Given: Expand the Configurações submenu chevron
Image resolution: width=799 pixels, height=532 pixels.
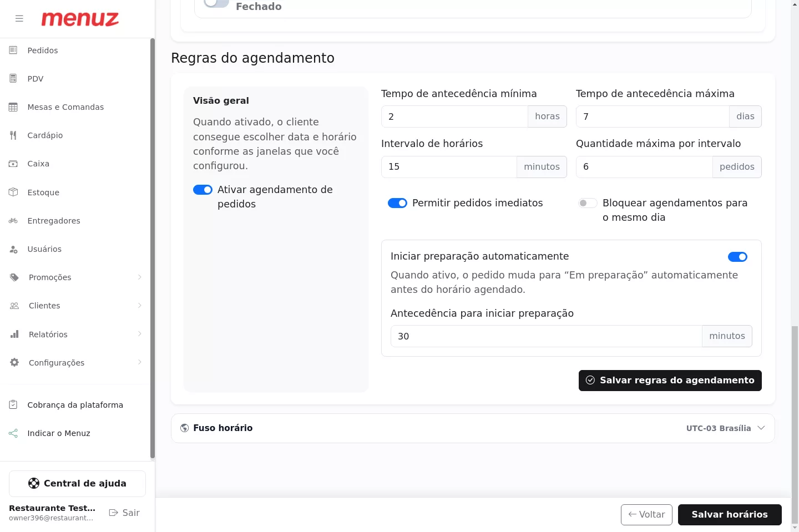Looking at the screenshot, I should tap(140, 362).
